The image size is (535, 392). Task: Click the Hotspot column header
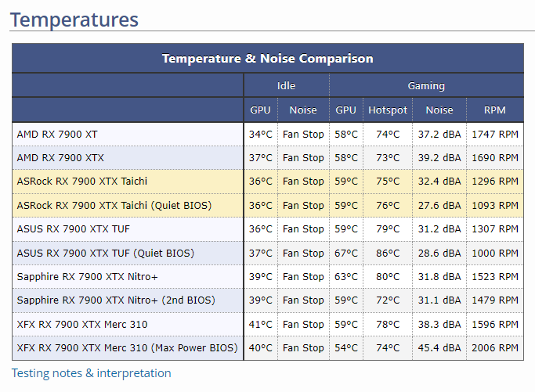click(x=388, y=110)
